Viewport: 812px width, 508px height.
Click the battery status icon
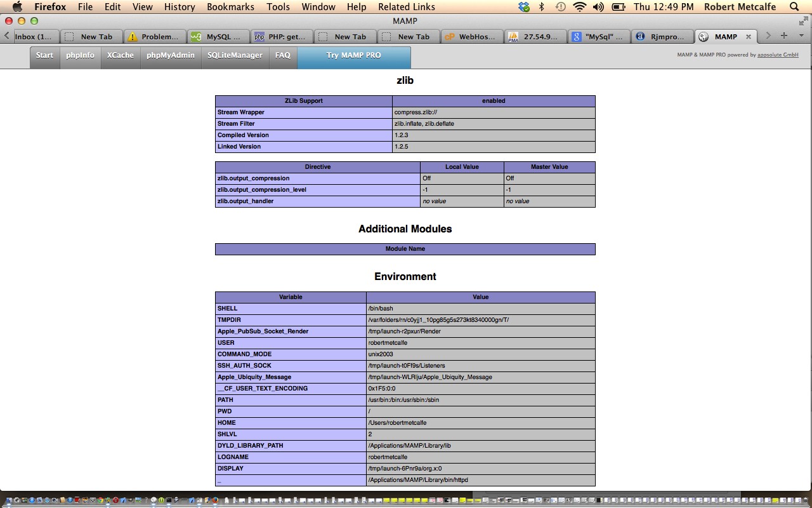tap(619, 7)
